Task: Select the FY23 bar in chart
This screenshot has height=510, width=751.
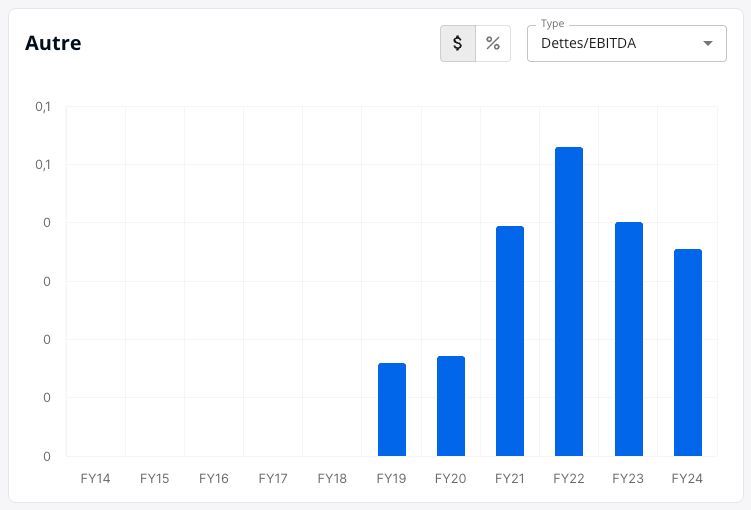Action: click(x=628, y=339)
